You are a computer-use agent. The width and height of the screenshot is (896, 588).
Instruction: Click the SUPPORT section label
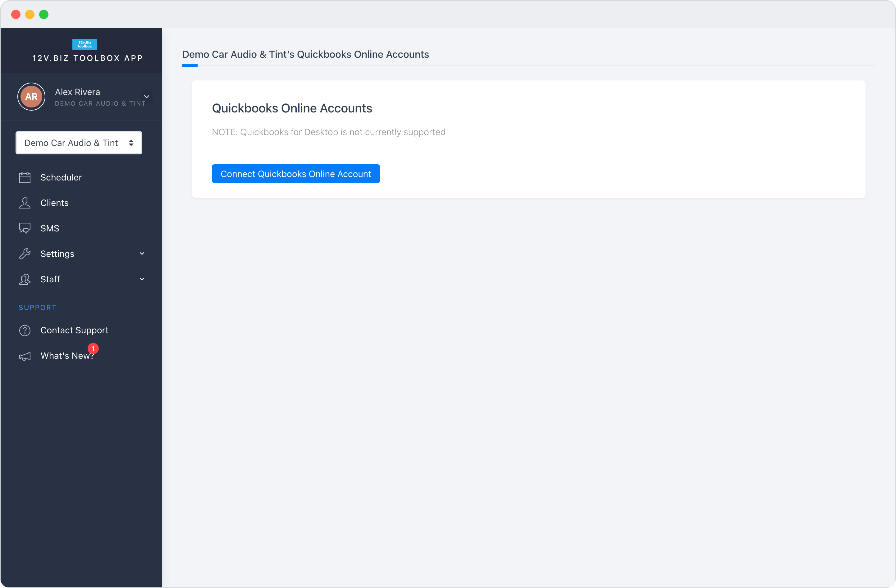[x=38, y=308]
